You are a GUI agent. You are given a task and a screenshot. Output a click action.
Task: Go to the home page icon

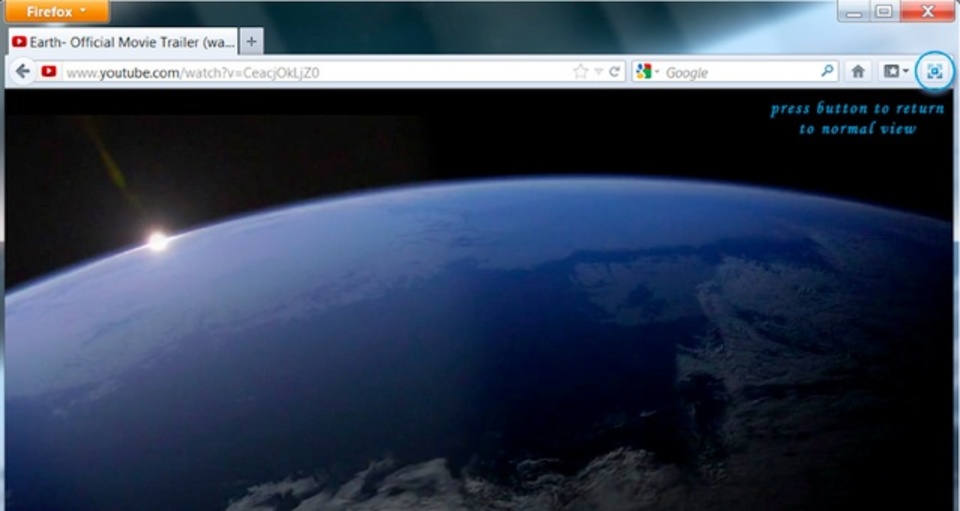point(858,72)
